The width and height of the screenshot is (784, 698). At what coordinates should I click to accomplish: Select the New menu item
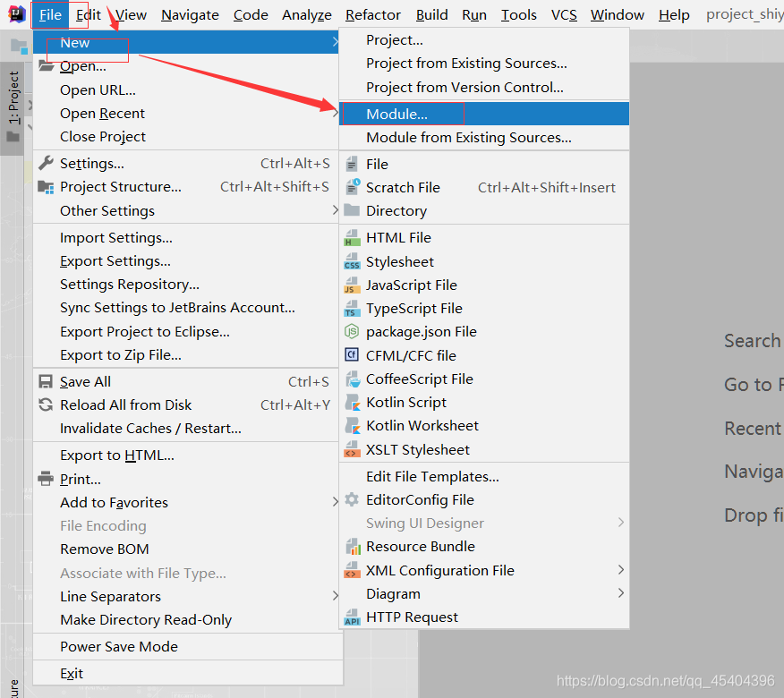[x=185, y=42]
